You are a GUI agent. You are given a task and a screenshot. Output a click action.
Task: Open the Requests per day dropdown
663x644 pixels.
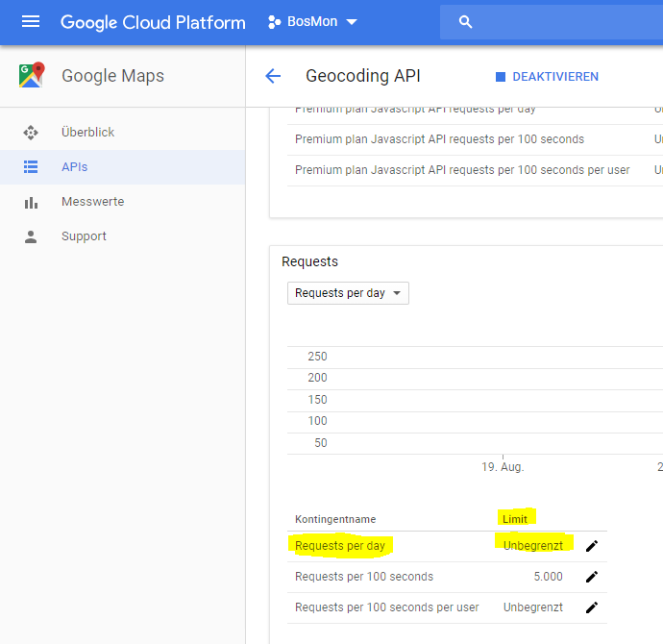click(348, 293)
